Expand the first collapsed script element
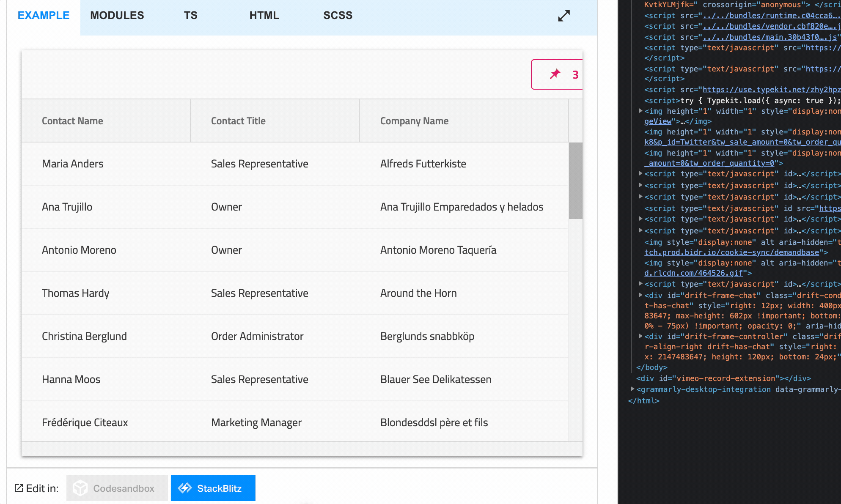The height and width of the screenshot is (504, 841). (x=641, y=173)
